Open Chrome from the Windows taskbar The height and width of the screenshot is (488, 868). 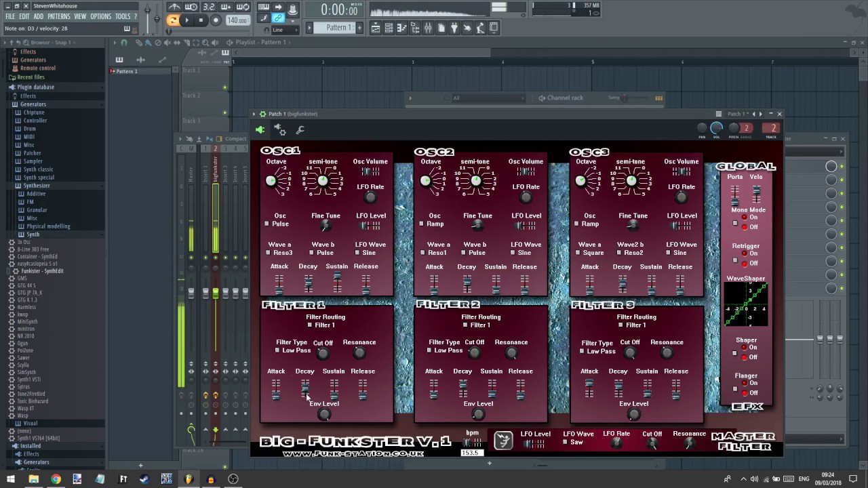(x=56, y=479)
